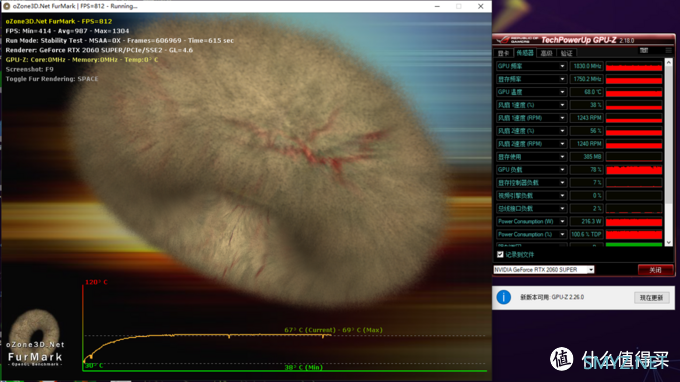Click the ROG logo in GPU-Z title
Screen dimensions: 680x382
coord(503,40)
